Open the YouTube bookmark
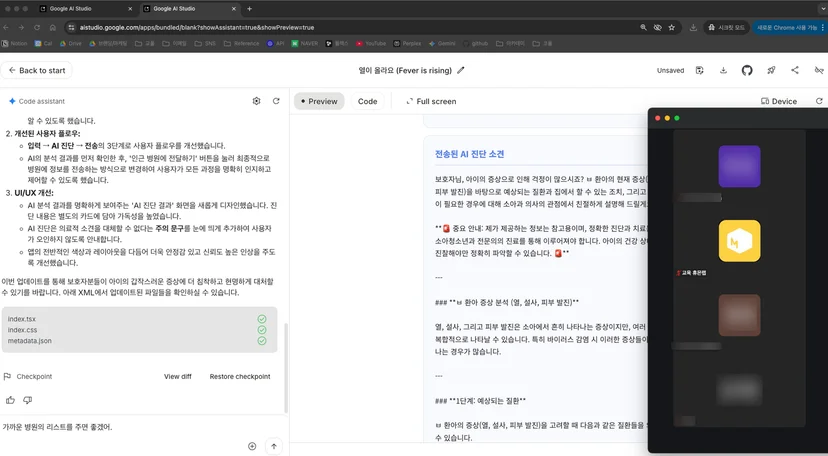This screenshot has height=456, width=828. pyautogui.click(x=371, y=43)
